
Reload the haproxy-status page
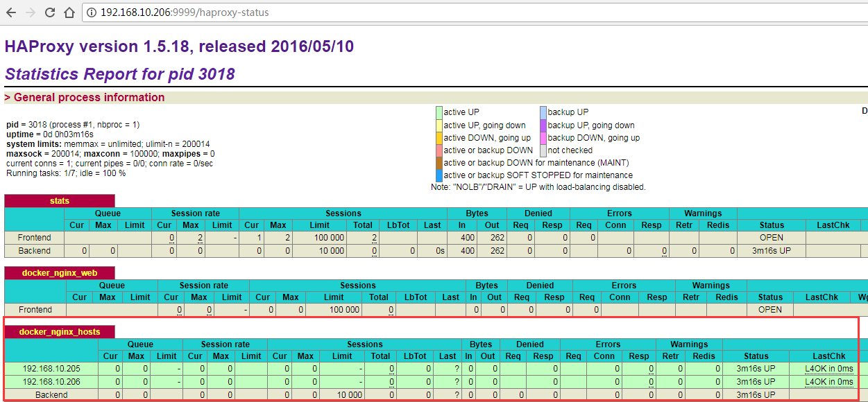50,12
